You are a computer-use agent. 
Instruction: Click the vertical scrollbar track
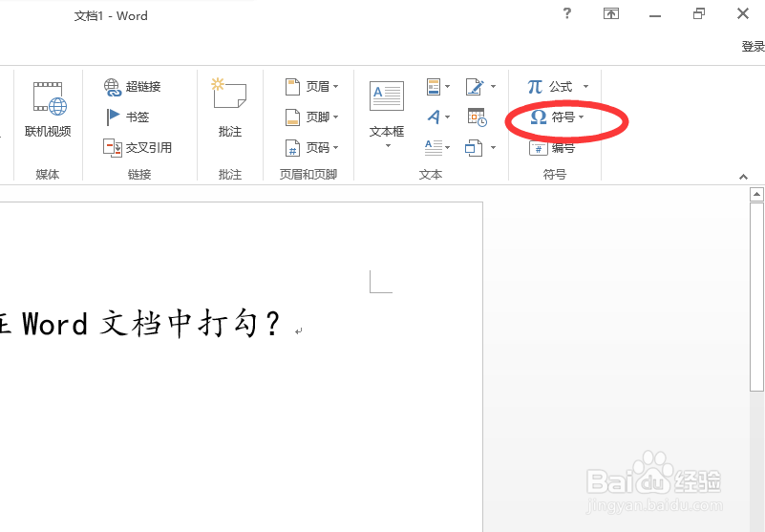pos(756,461)
